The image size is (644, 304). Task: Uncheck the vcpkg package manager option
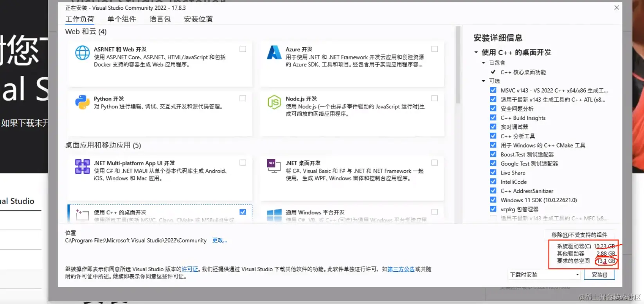coord(493,209)
